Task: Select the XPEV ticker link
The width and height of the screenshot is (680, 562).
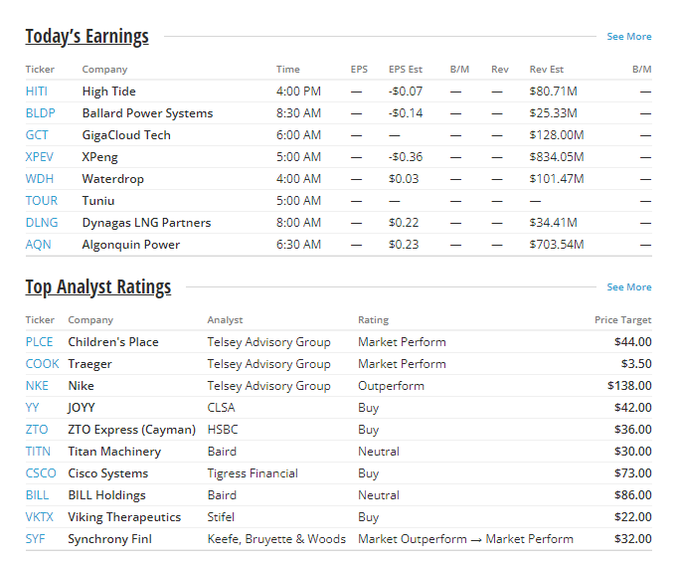Action: pos(39,157)
